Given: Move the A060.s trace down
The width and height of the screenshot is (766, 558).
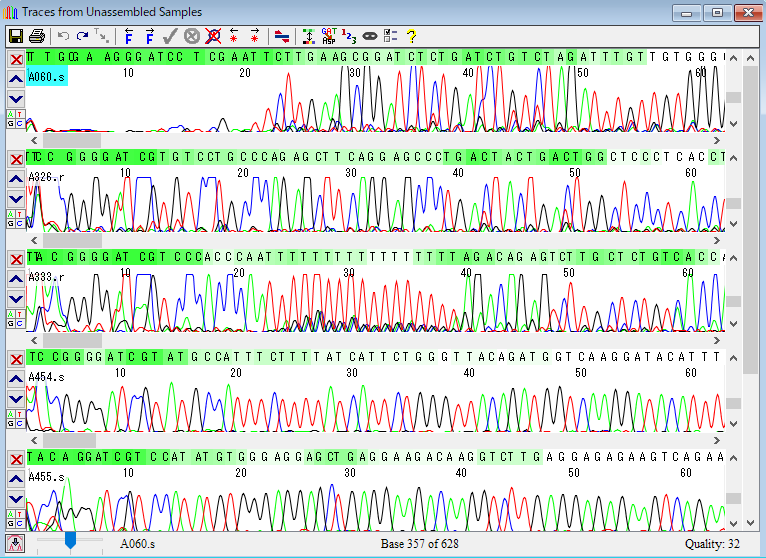Looking at the screenshot, I should [16, 99].
